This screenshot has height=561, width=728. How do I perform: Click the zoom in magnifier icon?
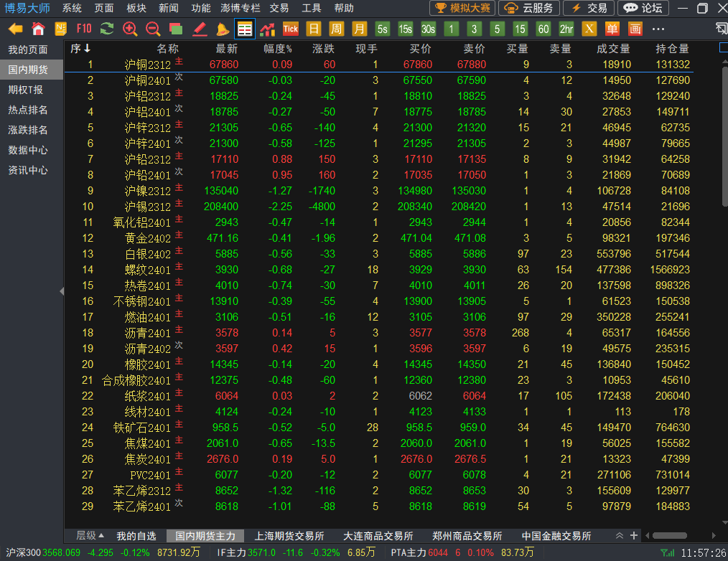[x=130, y=29]
